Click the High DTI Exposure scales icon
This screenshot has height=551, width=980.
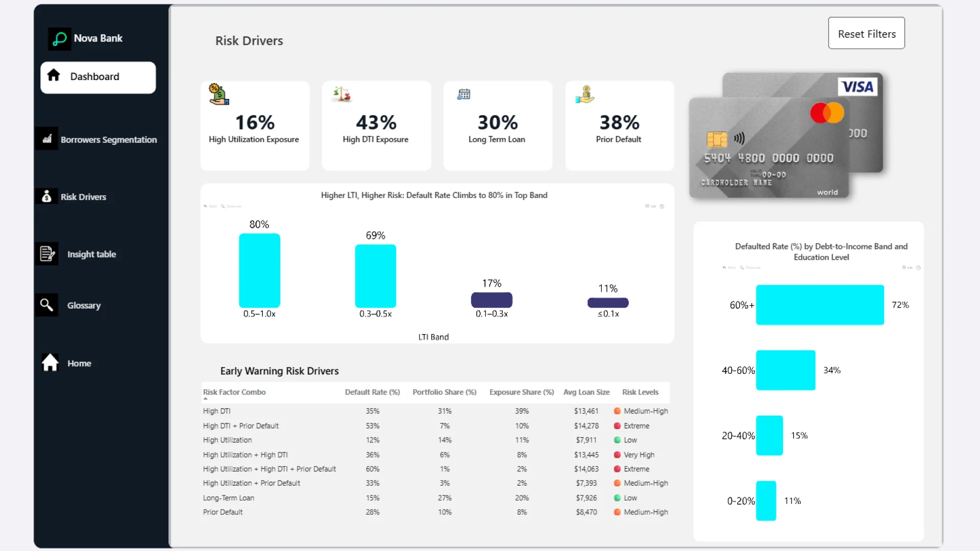click(x=341, y=94)
